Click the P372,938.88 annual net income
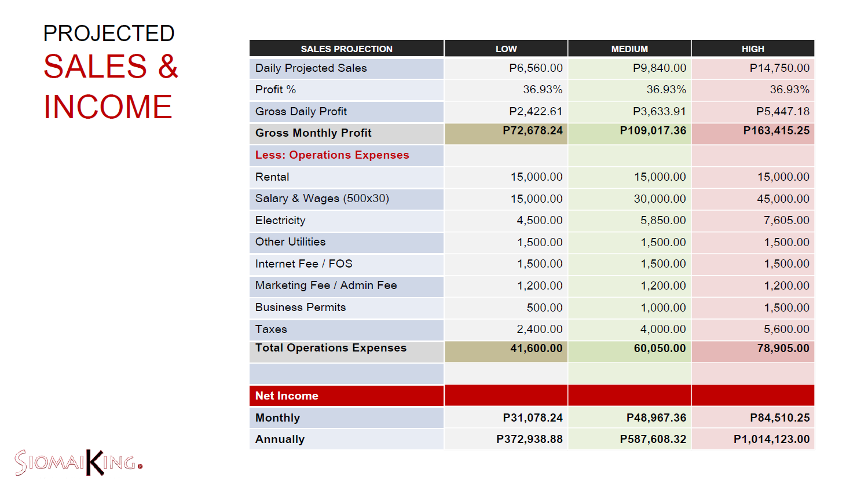This screenshot has height=487, width=868. 529,440
